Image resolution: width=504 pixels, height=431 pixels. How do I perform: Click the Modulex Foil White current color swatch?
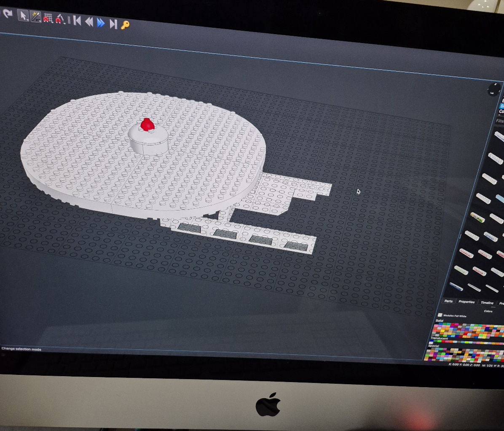click(x=440, y=315)
